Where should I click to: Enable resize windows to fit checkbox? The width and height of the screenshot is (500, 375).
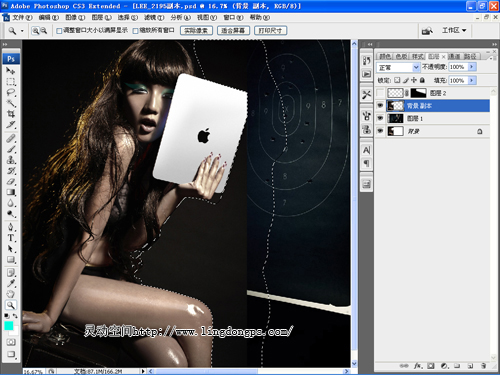click(59, 31)
